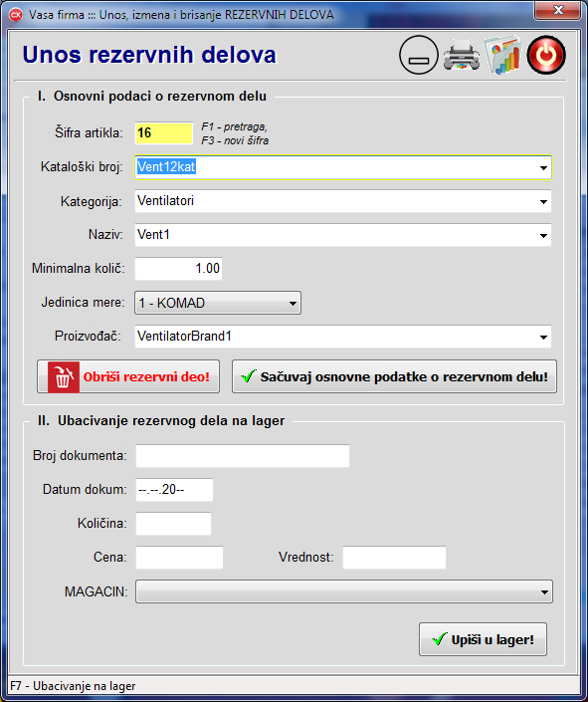Click the red trash can icon
Screen dimensions: 588x702
point(63,377)
